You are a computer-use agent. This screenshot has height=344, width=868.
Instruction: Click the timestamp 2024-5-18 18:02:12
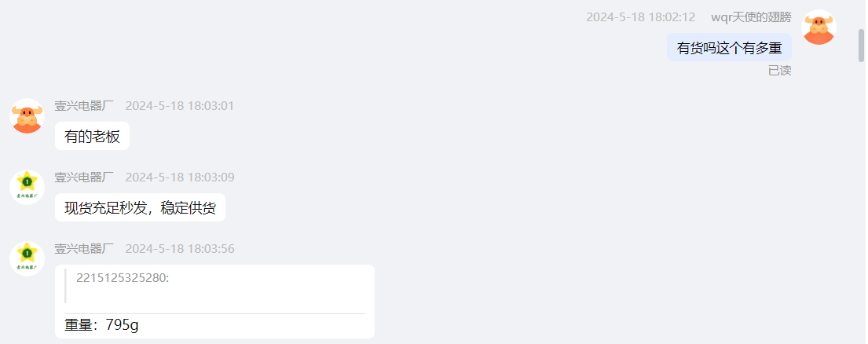pyautogui.click(x=640, y=17)
